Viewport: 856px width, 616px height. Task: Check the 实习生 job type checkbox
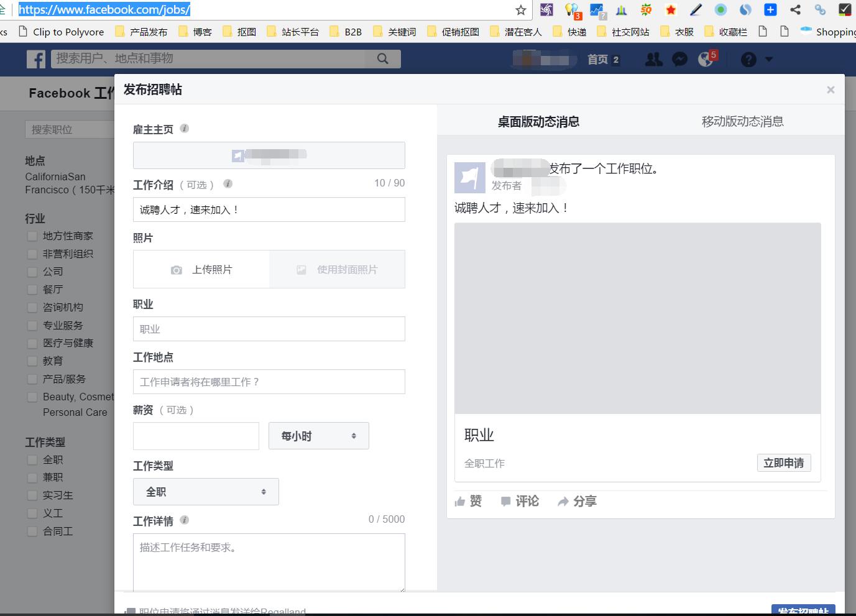[x=32, y=495]
